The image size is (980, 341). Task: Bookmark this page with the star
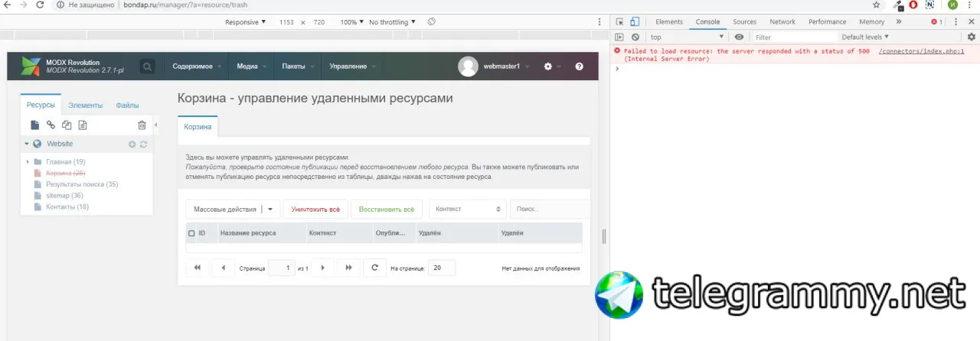(x=877, y=5)
